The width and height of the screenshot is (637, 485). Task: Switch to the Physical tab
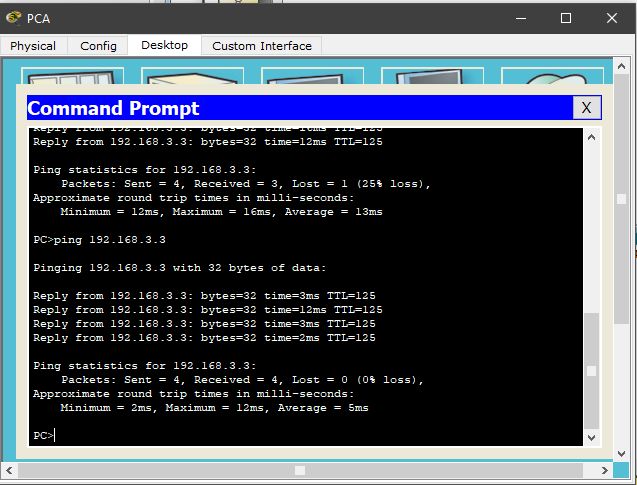pos(33,46)
